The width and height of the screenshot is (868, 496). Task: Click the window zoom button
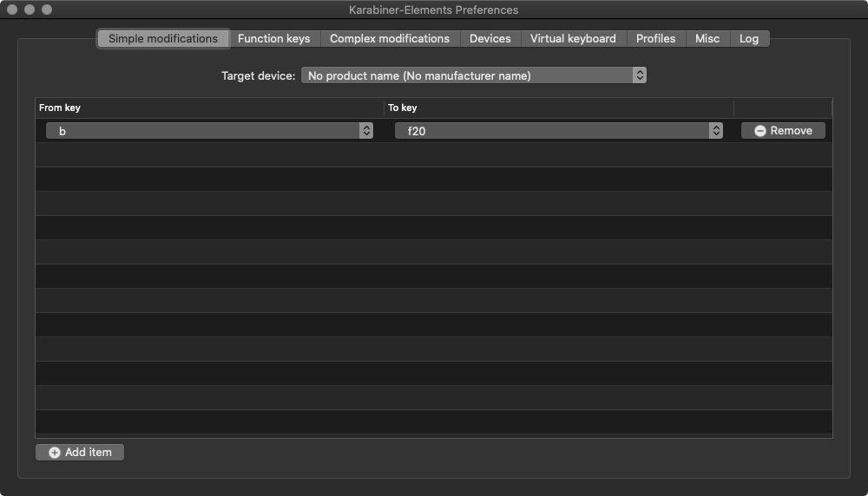[x=47, y=10]
